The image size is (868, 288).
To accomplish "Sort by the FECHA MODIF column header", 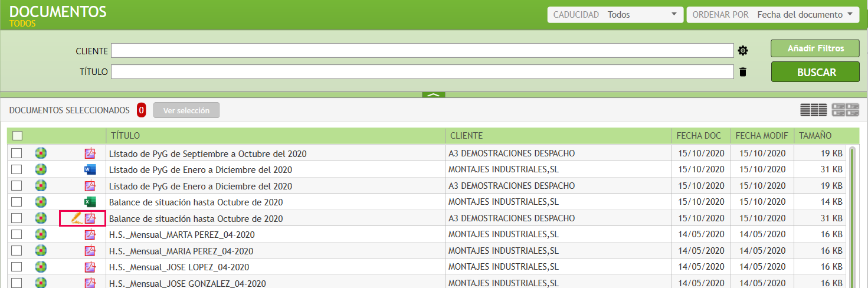I will 762,136.
